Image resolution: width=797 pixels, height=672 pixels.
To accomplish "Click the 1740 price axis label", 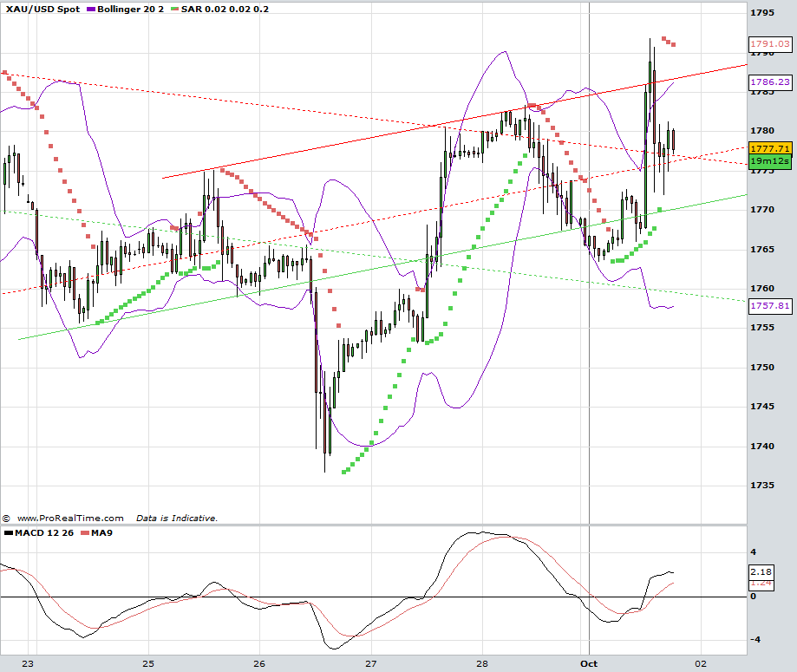I will pos(762,446).
